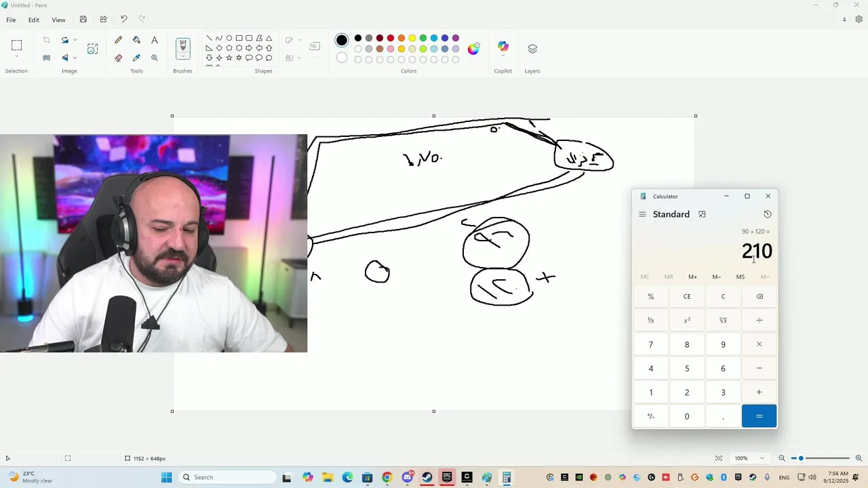Pick the red color swatch
Image resolution: width=868 pixels, height=488 pixels.
pyautogui.click(x=391, y=38)
